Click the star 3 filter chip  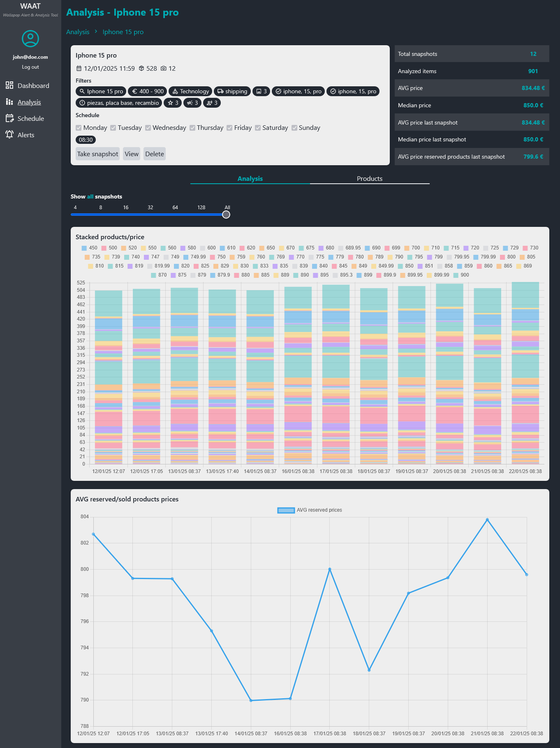pos(173,103)
